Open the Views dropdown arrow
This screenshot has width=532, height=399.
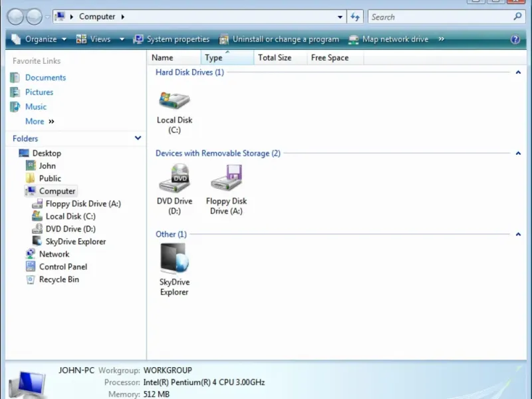pos(122,39)
